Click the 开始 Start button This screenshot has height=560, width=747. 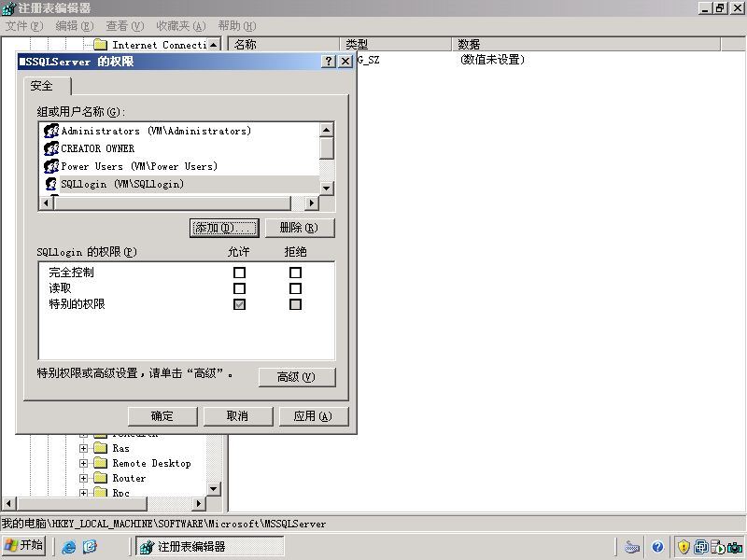(x=24, y=546)
